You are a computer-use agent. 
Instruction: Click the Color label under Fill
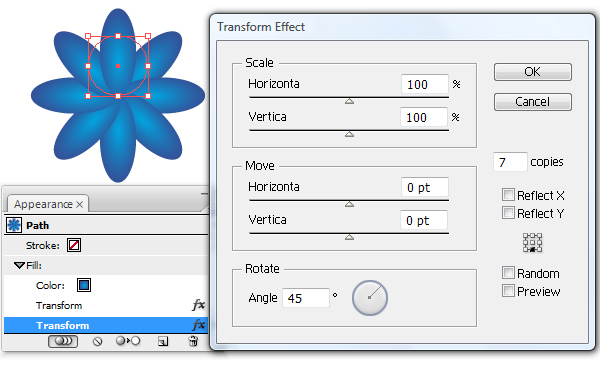pyautogui.click(x=50, y=285)
